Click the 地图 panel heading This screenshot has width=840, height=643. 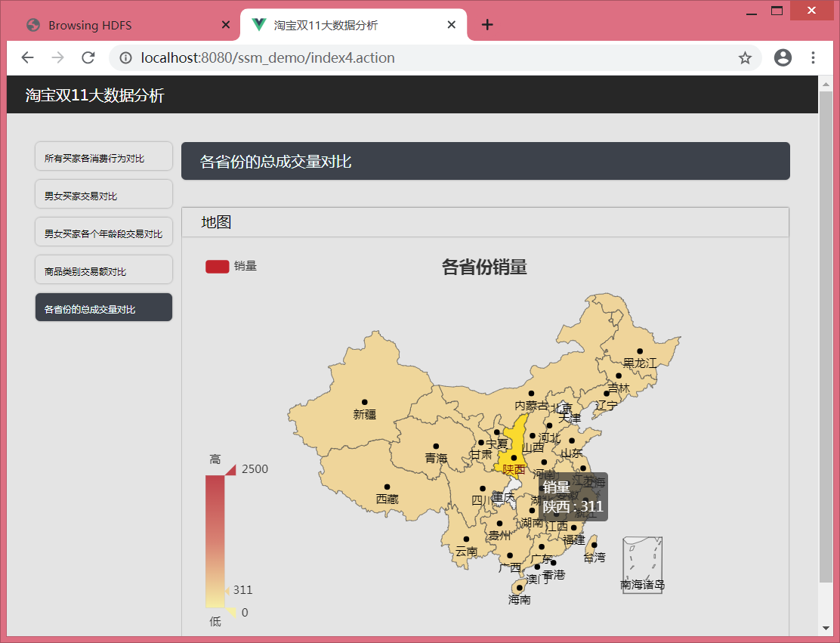(x=216, y=222)
